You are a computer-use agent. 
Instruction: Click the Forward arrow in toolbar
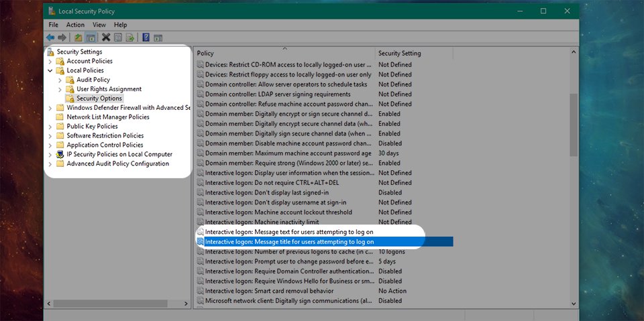pos(62,38)
